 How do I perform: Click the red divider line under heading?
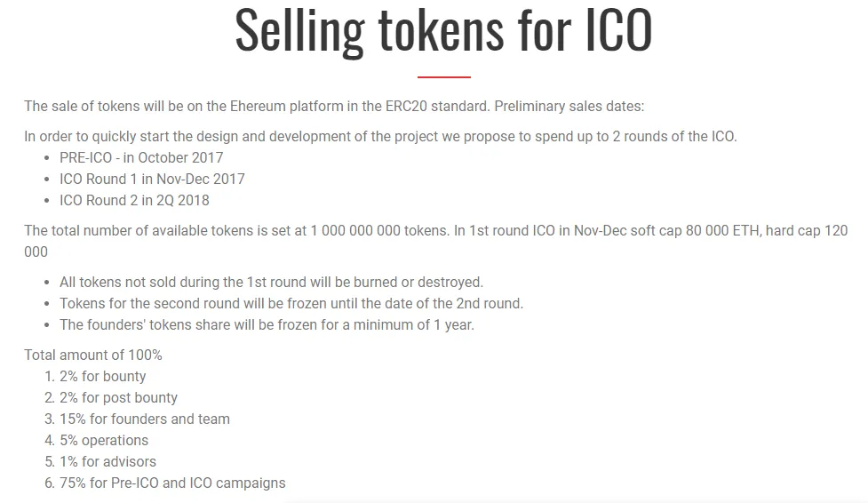[x=444, y=77]
